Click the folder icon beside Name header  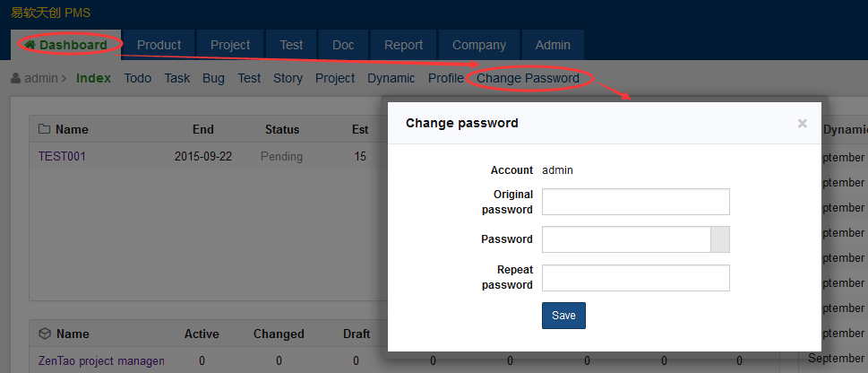(44, 129)
